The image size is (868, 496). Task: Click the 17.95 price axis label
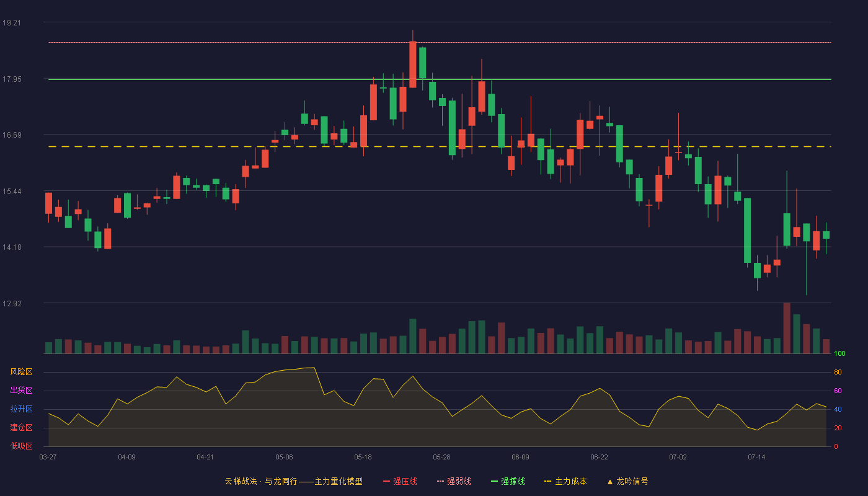click(x=12, y=79)
